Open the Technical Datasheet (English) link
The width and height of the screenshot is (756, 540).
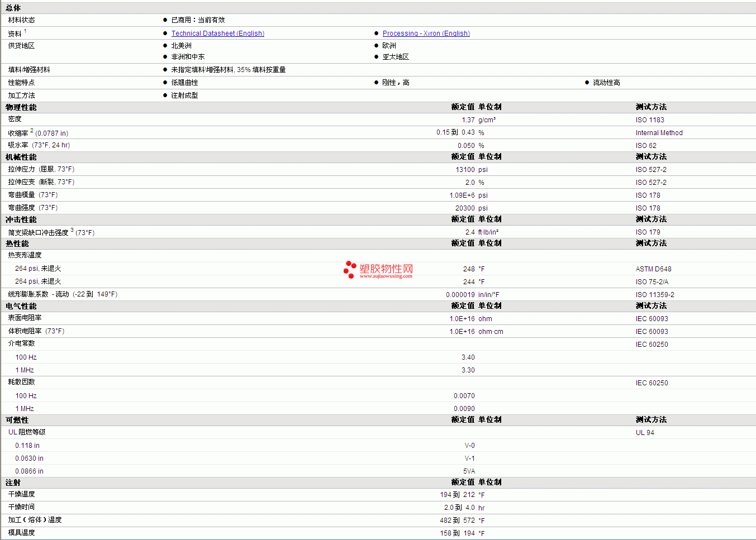218,34
